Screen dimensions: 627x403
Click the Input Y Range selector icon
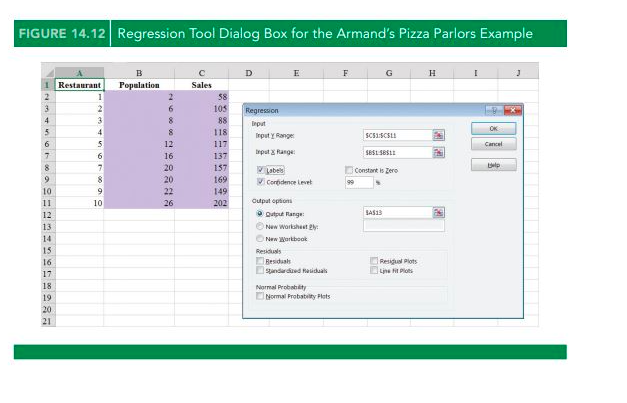click(x=438, y=135)
